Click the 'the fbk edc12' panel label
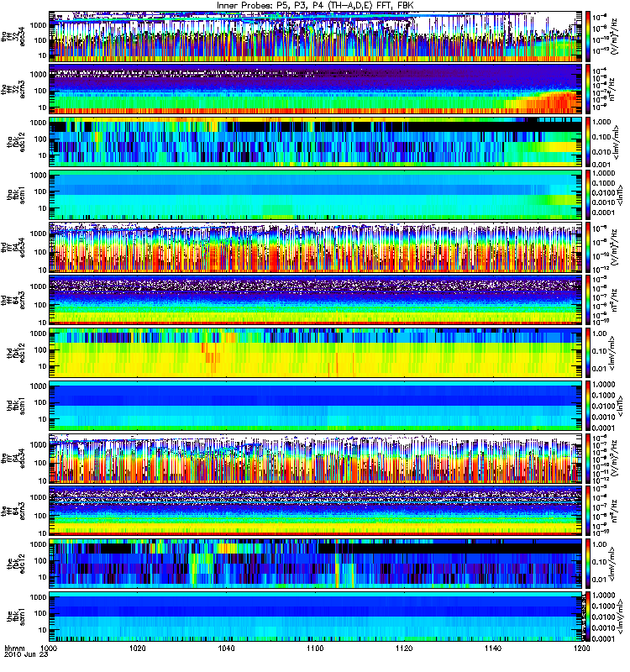 (x=16, y=564)
